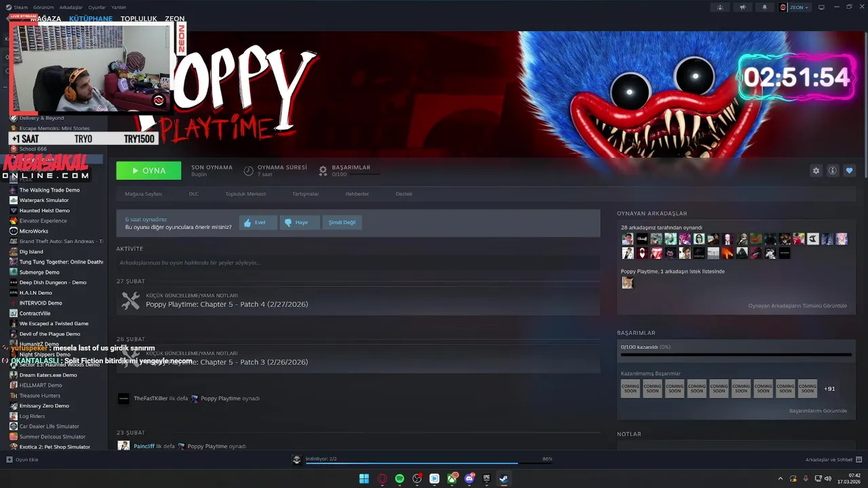868x488 pixels.
Task: Open the Rehberler tab
Action: pos(357,194)
